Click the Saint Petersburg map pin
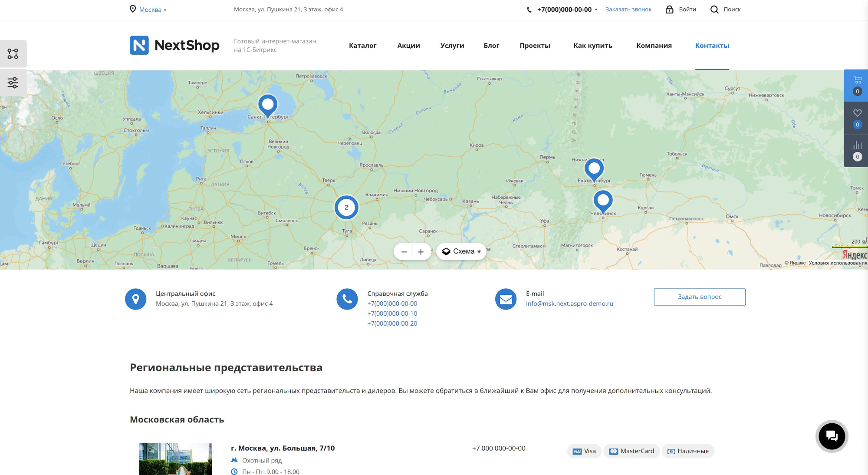This screenshot has height=475, width=868. [268, 105]
